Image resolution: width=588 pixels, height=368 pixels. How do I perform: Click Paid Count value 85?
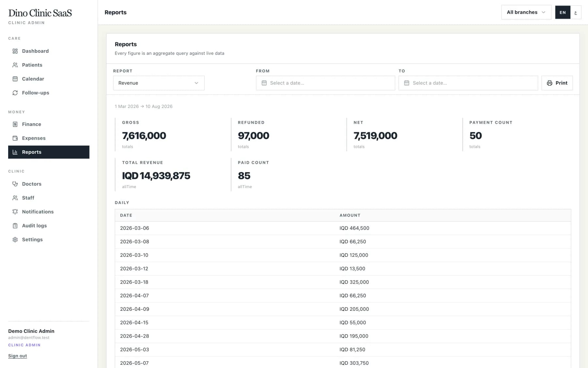[244, 176]
